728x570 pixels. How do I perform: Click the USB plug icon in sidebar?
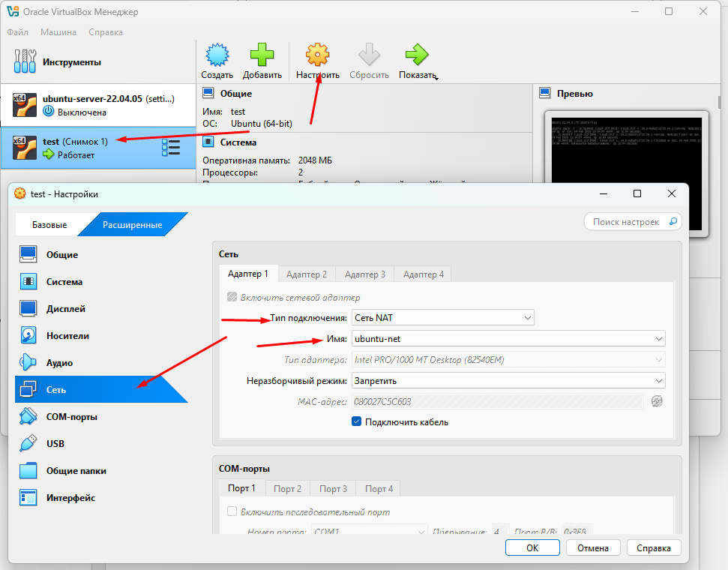(x=28, y=443)
